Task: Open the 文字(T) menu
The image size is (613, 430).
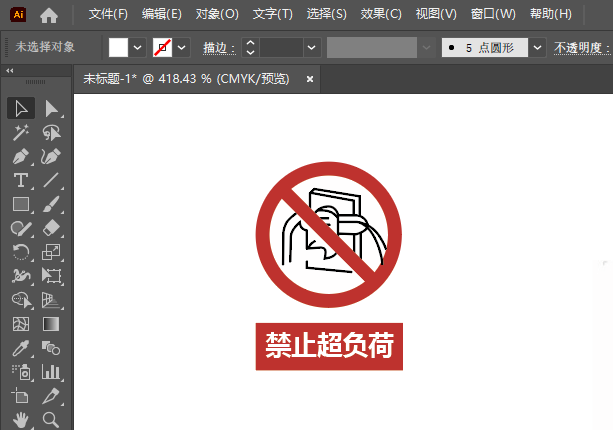Action: coord(272,14)
